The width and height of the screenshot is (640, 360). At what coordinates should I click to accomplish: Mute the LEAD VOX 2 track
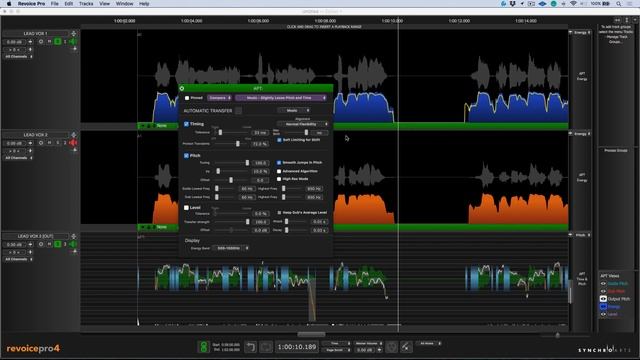49,143
